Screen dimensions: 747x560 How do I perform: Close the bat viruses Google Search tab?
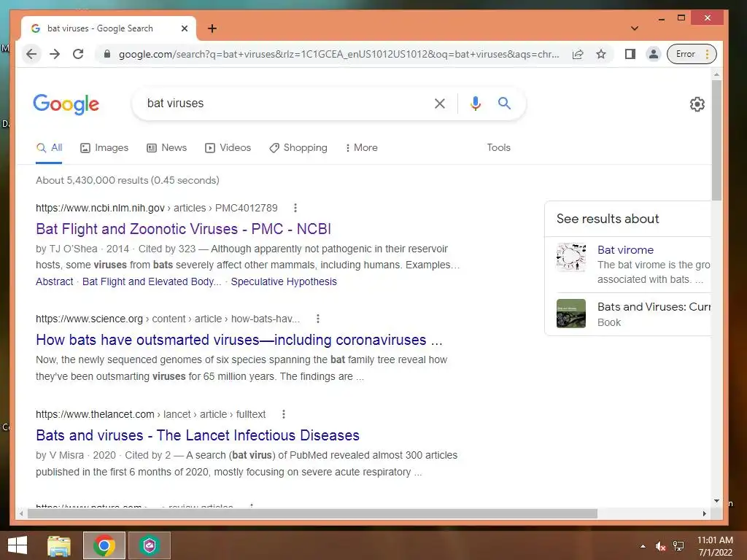coord(185,28)
